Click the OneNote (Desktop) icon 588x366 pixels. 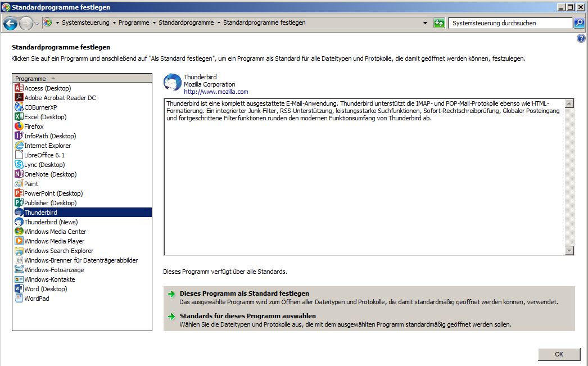[19, 174]
